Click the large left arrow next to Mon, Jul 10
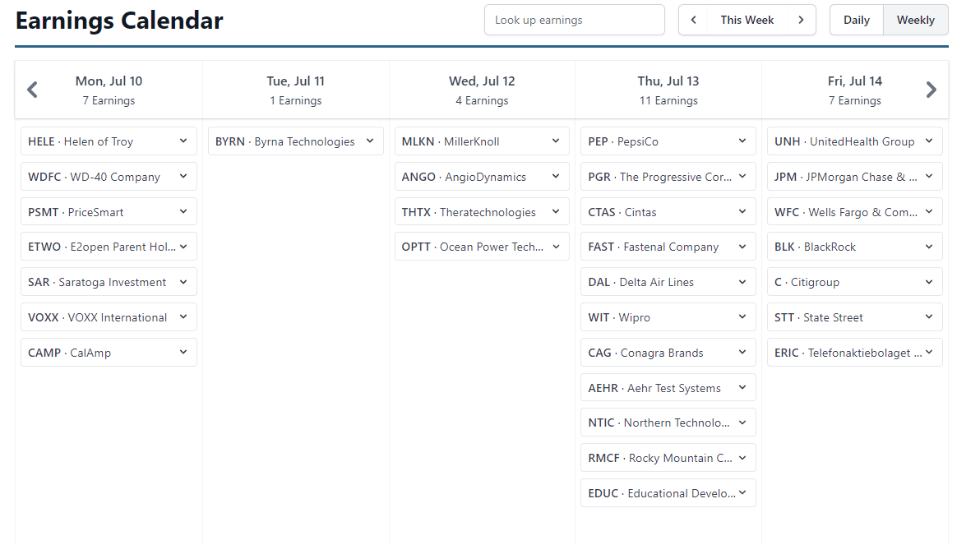The height and width of the screenshot is (545, 980). 33,90
